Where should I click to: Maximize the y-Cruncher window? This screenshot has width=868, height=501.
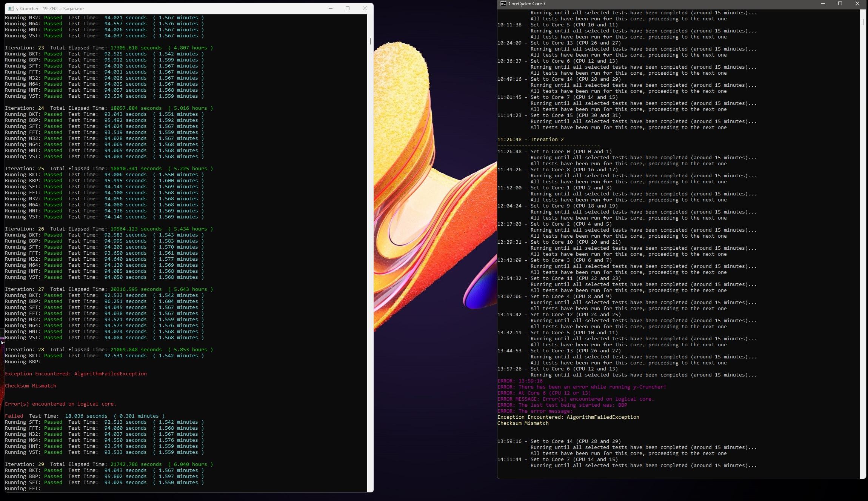[348, 8]
